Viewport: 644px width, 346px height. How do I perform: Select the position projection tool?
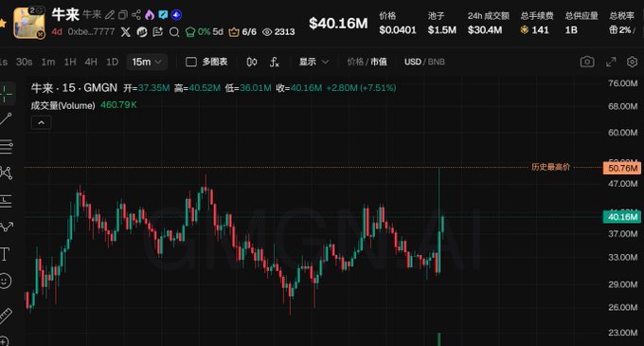[x=6, y=201]
